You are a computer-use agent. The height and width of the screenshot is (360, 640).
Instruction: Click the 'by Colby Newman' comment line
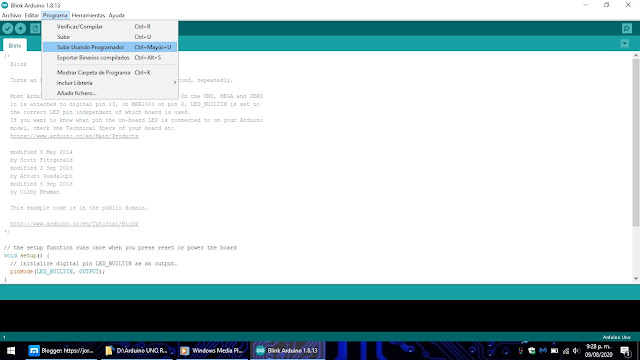tap(35, 192)
